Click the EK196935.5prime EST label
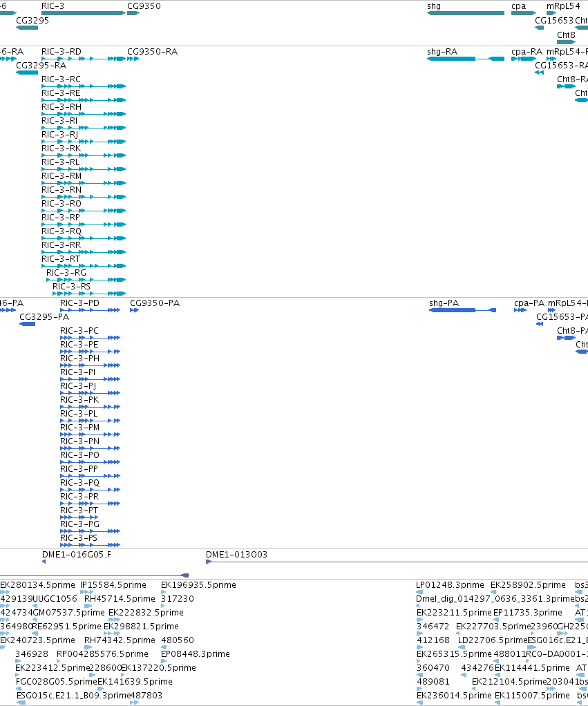The width and height of the screenshot is (588, 706). coord(198,585)
